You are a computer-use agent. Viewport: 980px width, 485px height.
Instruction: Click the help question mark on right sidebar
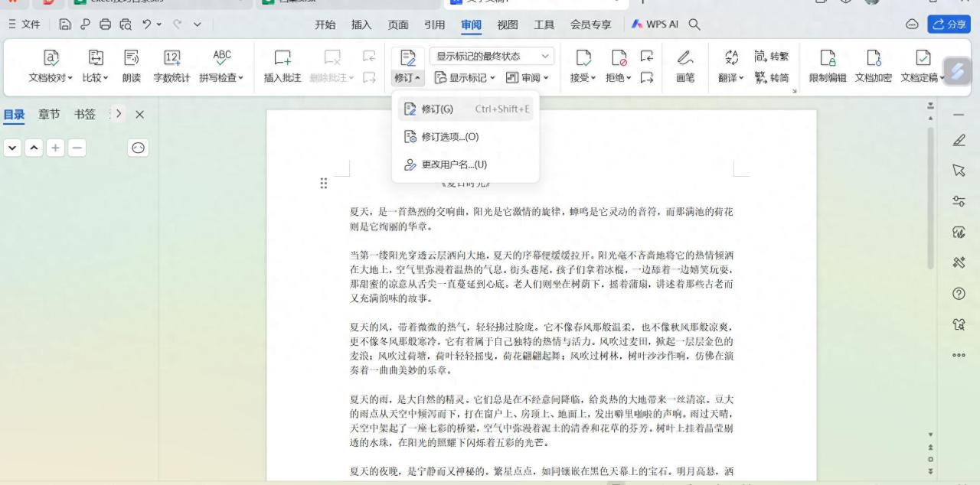[x=959, y=293]
